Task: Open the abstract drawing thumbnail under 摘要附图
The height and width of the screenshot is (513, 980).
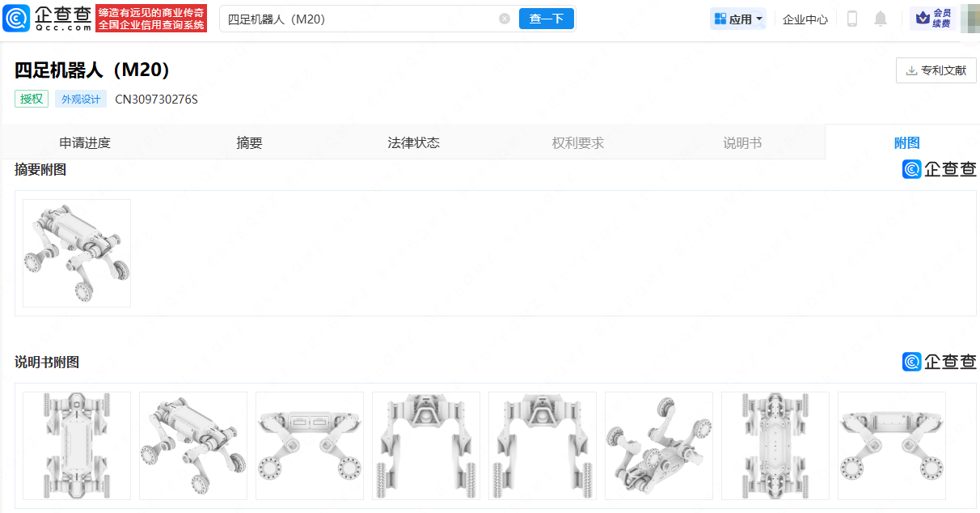Action: click(x=77, y=253)
